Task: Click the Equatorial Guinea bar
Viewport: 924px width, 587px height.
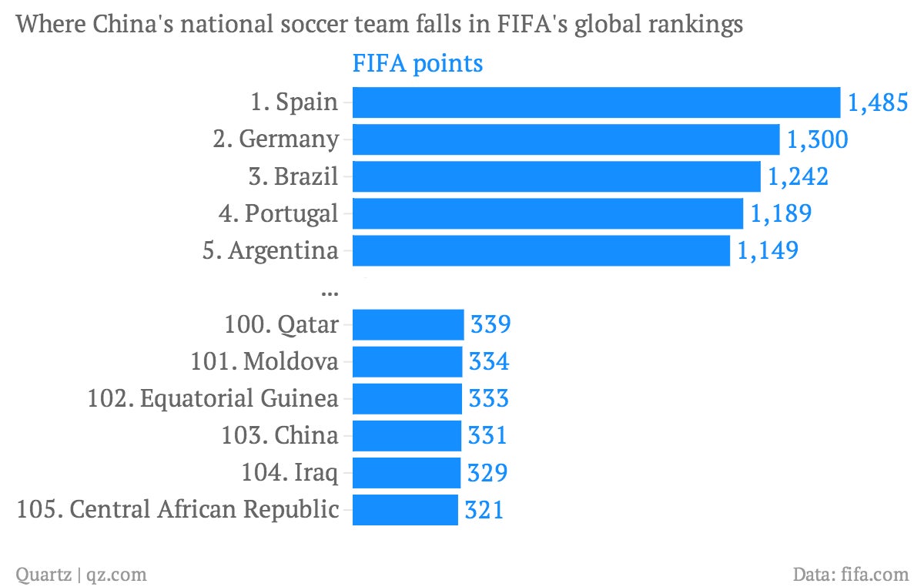Action: tap(407, 398)
